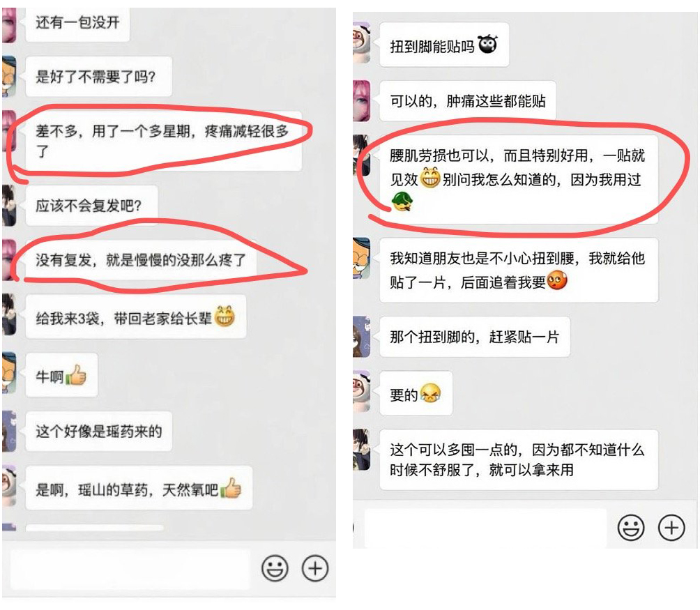Tap message starting "我知道朋友也是不小心扭到腰"
Screen dimensions: 700x610
pos(518,270)
